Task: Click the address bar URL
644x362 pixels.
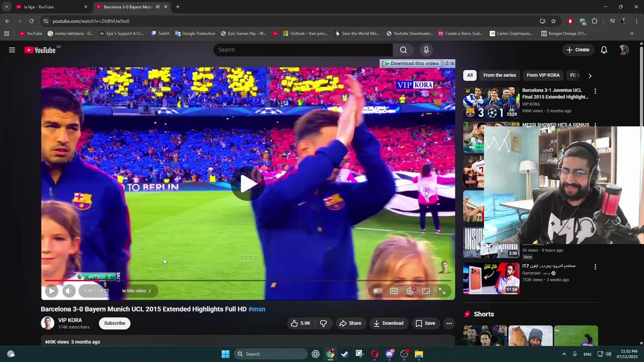Action: [x=91, y=21]
